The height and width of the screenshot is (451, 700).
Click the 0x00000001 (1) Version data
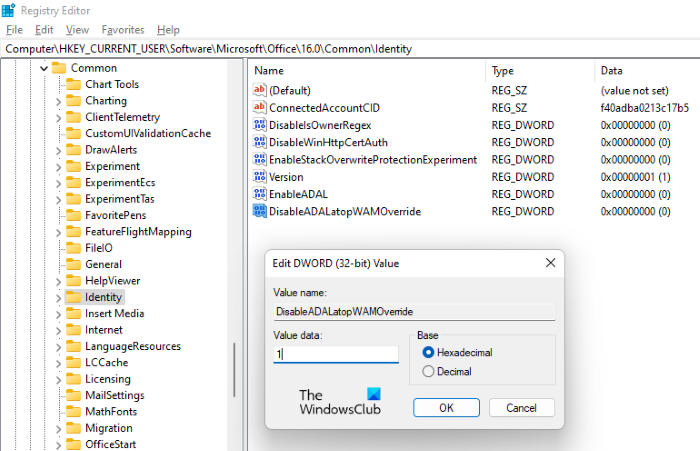635,177
